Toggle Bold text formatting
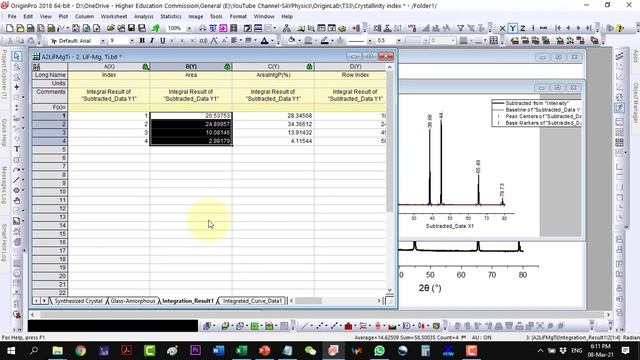Viewport: 640px width, 360px height. pos(142,40)
